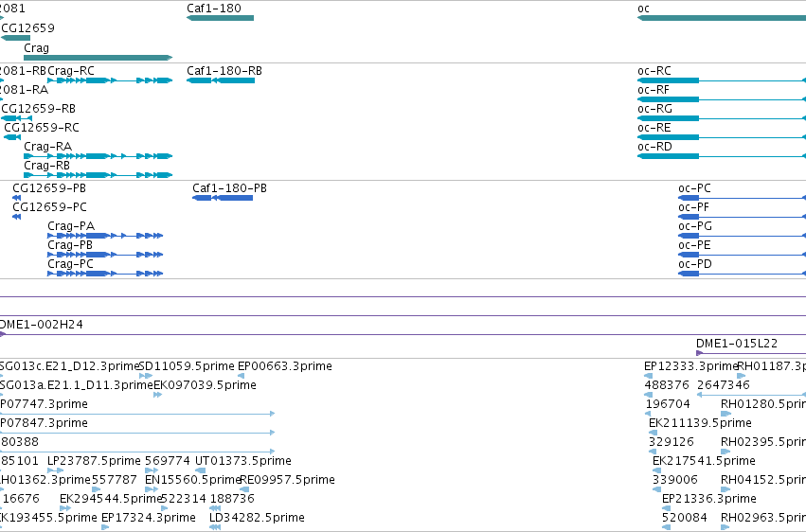Select the RH04152.5prime marker
The width and height of the screenshot is (806, 532).
tap(725, 489)
